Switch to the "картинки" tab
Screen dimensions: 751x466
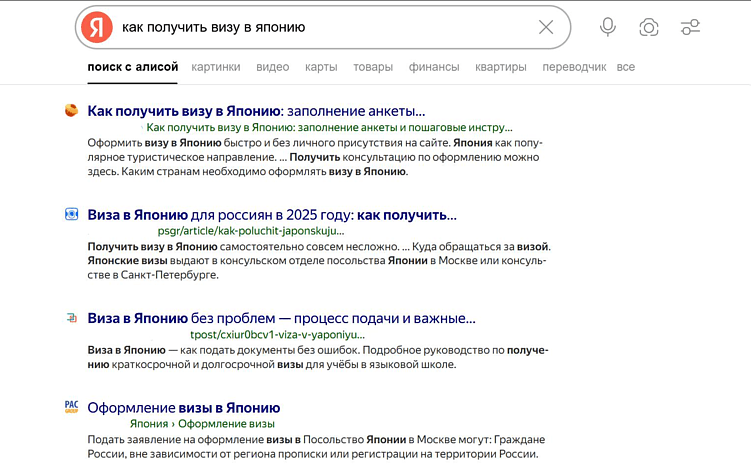point(216,67)
